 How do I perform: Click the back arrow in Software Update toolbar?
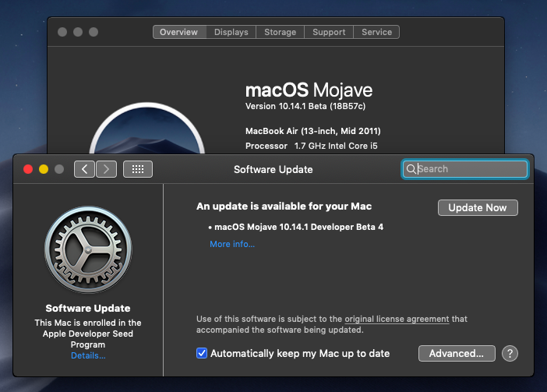tap(84, 169)
